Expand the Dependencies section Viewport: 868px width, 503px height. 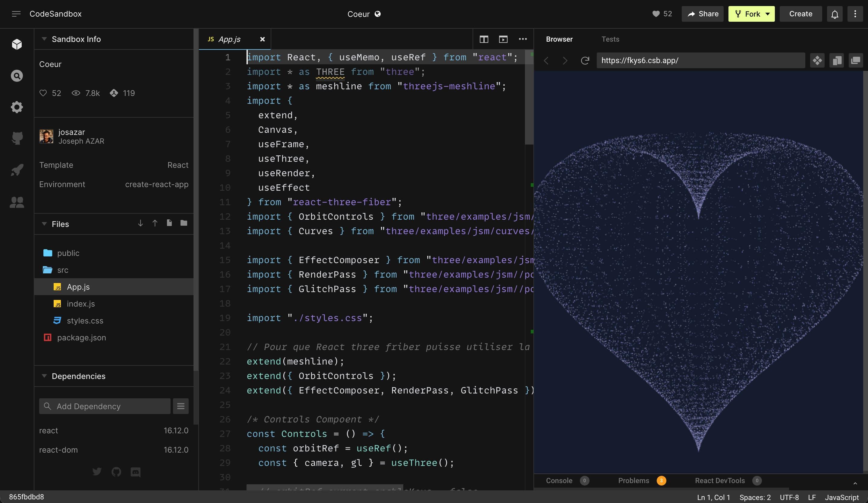[44, 376]
